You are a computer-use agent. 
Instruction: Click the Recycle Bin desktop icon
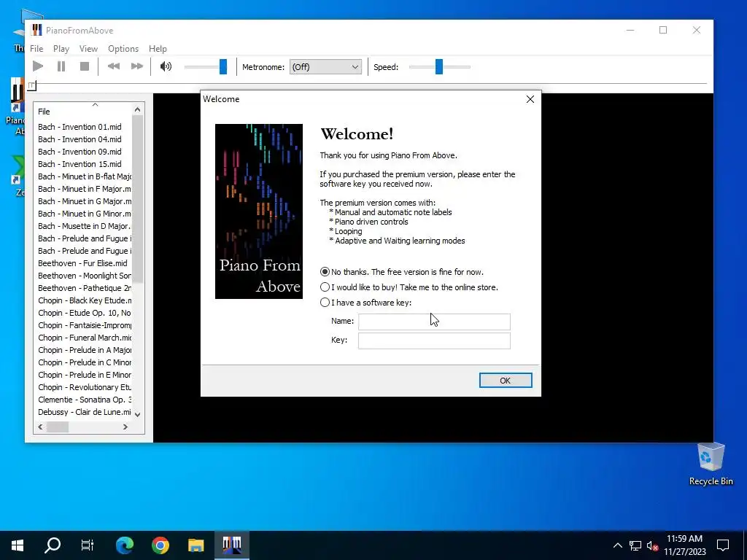coord(711,464)
